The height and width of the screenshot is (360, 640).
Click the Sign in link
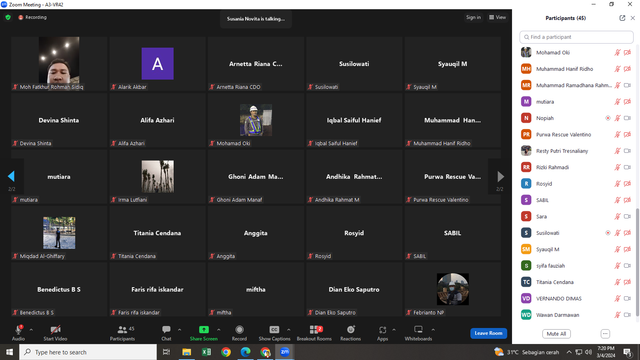[473, 17]
